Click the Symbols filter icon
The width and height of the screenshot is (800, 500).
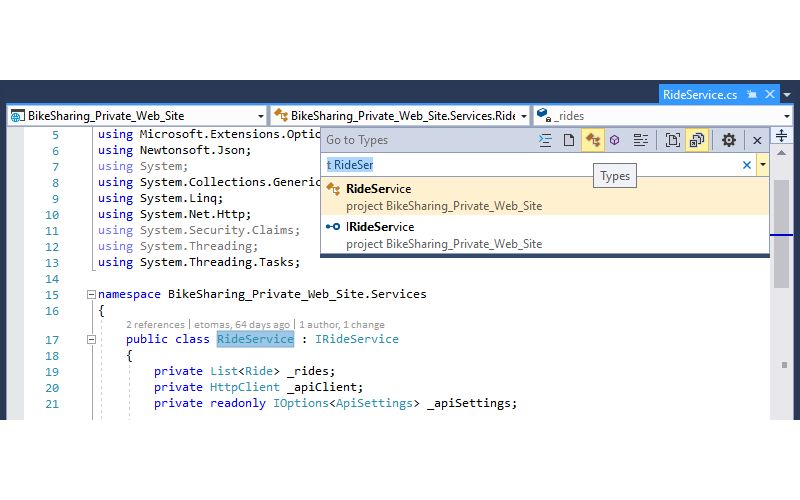(640, 141)
